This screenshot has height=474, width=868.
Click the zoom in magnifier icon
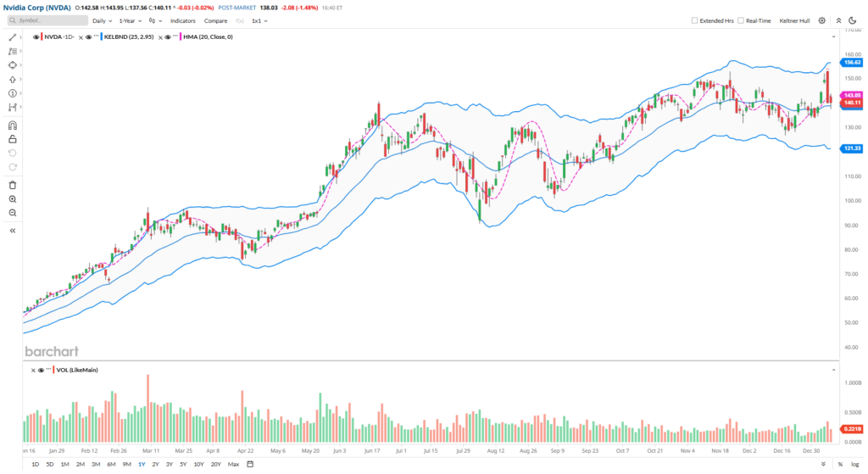pos(13,198)
